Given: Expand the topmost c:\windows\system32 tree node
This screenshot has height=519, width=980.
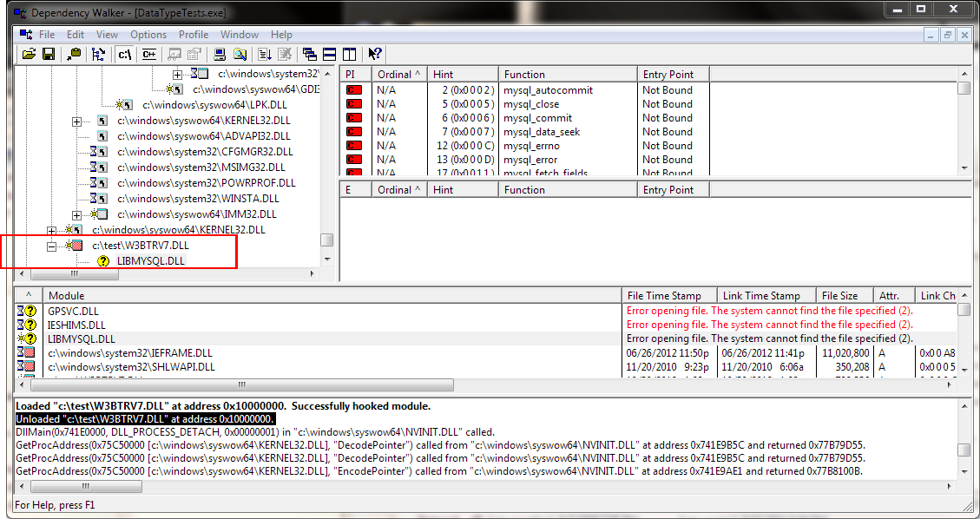Looking at the screenshot, I should 177,75.
